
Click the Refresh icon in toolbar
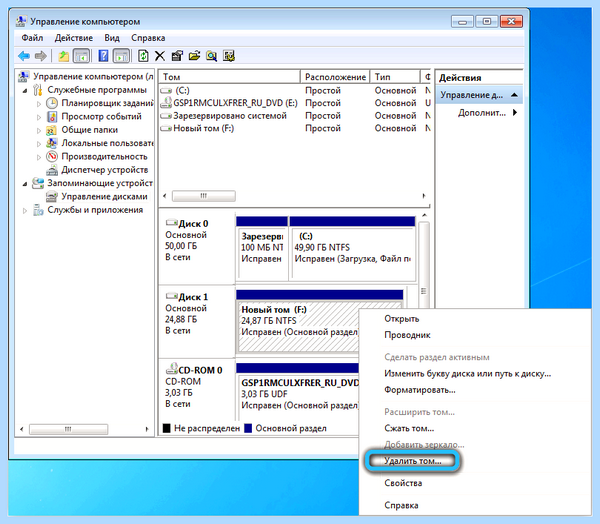coord(143,56)
